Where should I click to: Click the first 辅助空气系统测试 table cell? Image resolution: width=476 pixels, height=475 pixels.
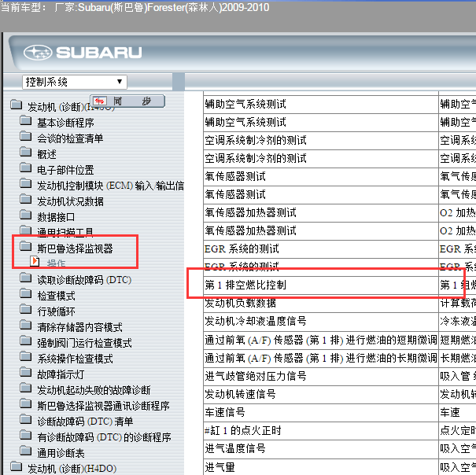pyautogui.click(x=321, y=105)
